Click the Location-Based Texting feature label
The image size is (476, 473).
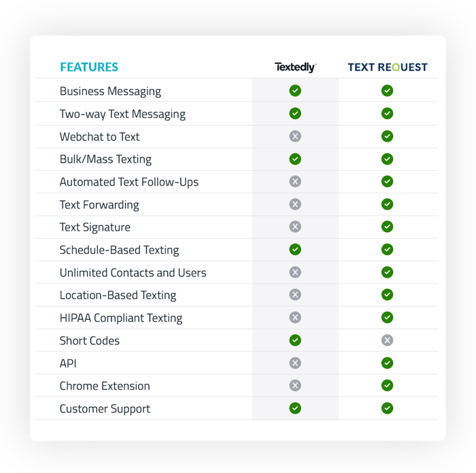[118, 295]
